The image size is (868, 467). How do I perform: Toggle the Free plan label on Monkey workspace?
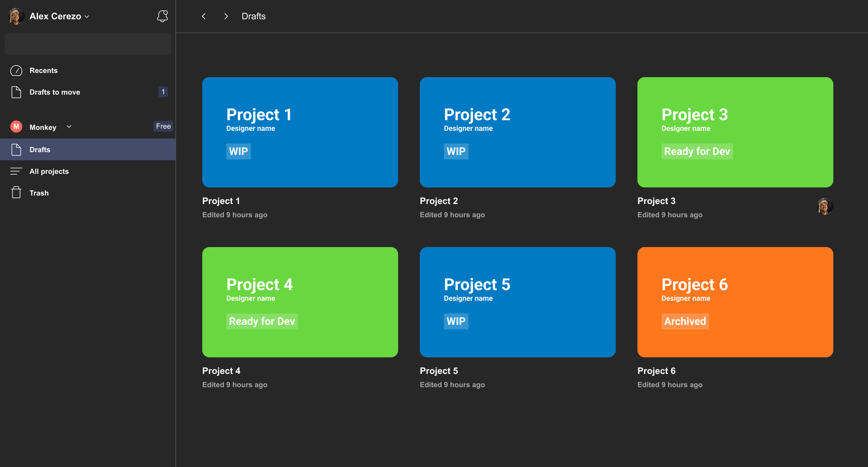(163, 126)
